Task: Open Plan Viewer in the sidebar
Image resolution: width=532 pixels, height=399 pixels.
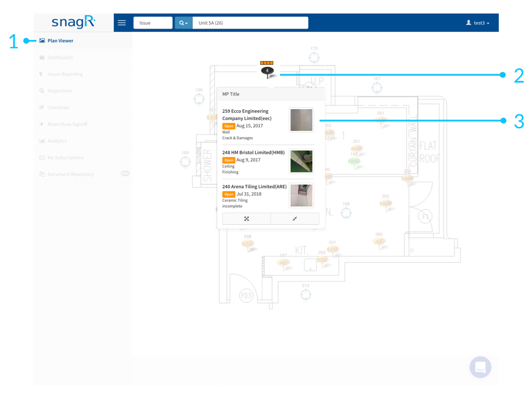Action: pyautogui.click(x=83, y=41)
